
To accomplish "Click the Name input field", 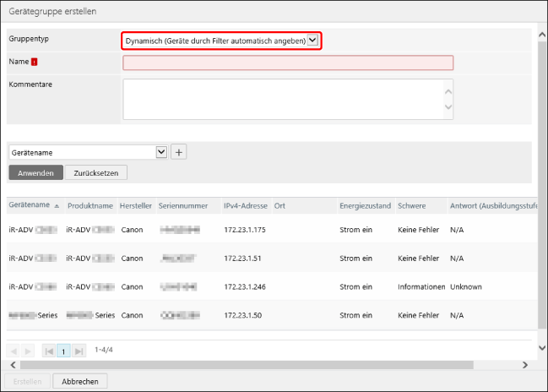I will [x=288, y=63].
